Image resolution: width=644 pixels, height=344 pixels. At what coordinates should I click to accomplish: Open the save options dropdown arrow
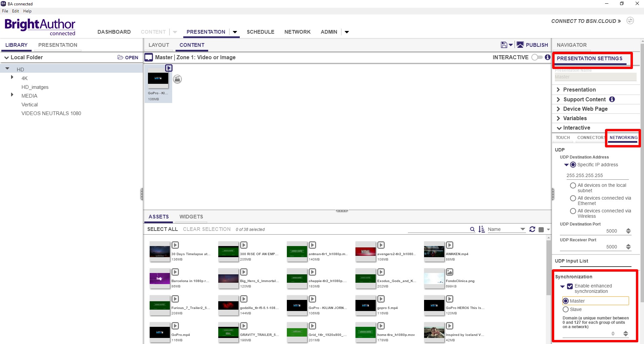click(510, 45)
